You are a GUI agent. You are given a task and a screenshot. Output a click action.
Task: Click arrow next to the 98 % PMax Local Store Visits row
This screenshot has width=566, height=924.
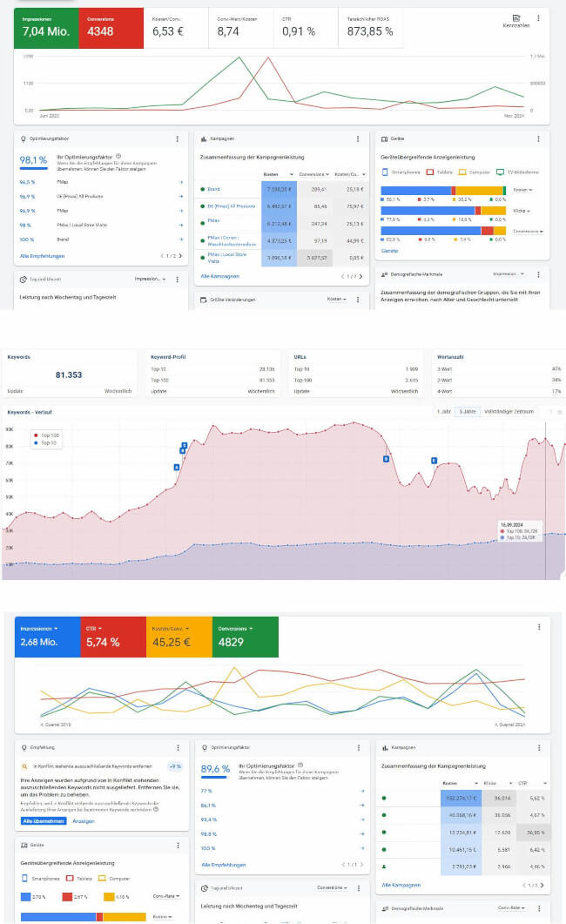180,225
